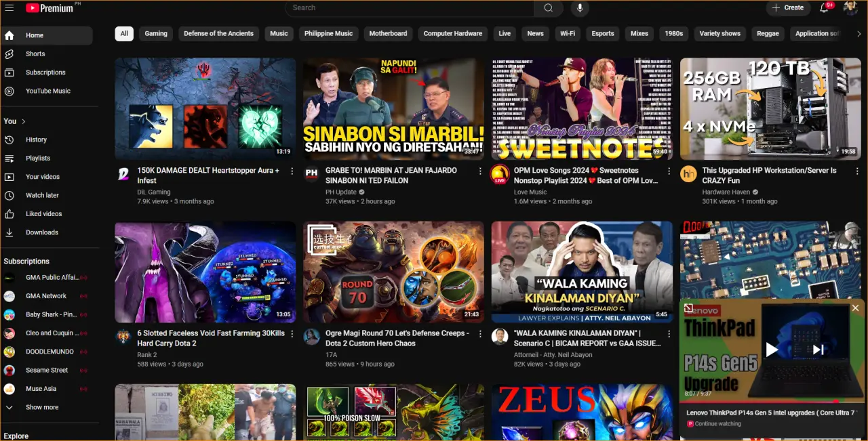The image size is (868, 441).
Task: Click the Lenovo ThinkPad P14s miniplayer title
Action: 772,413
